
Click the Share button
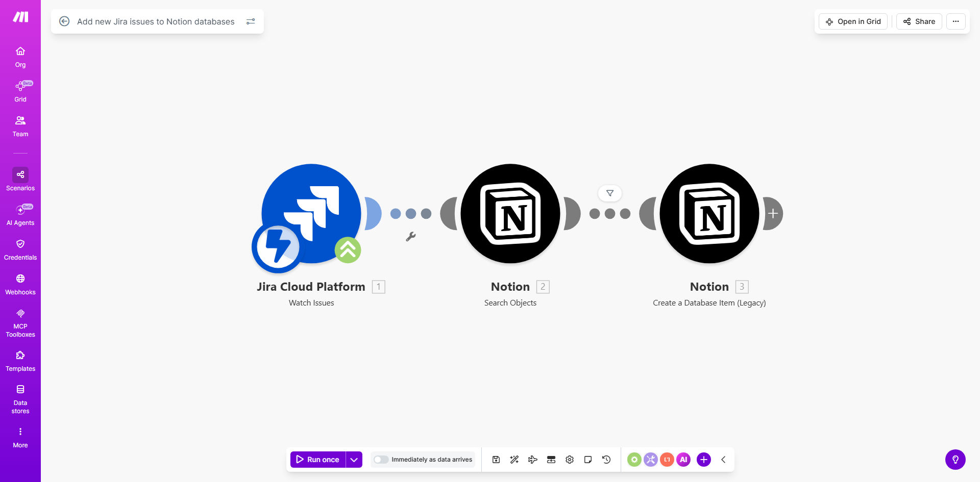pos(919,21)
